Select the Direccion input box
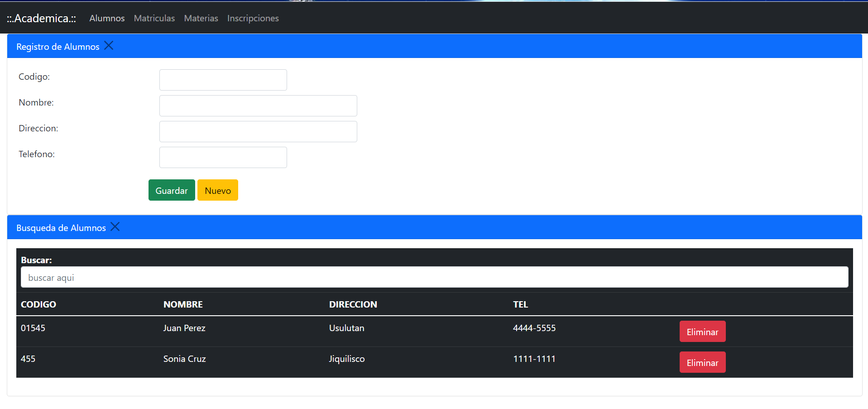This screenshot has width=868, height=409. pos(258,132)
